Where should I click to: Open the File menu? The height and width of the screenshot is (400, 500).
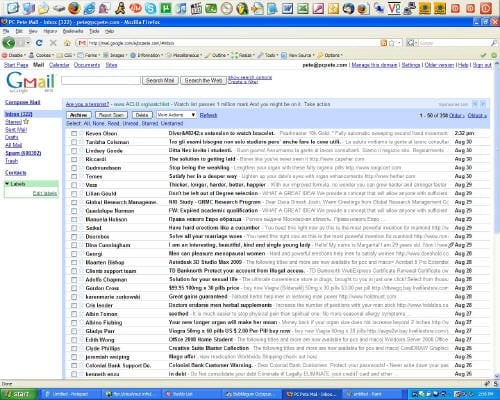[6, 31]
